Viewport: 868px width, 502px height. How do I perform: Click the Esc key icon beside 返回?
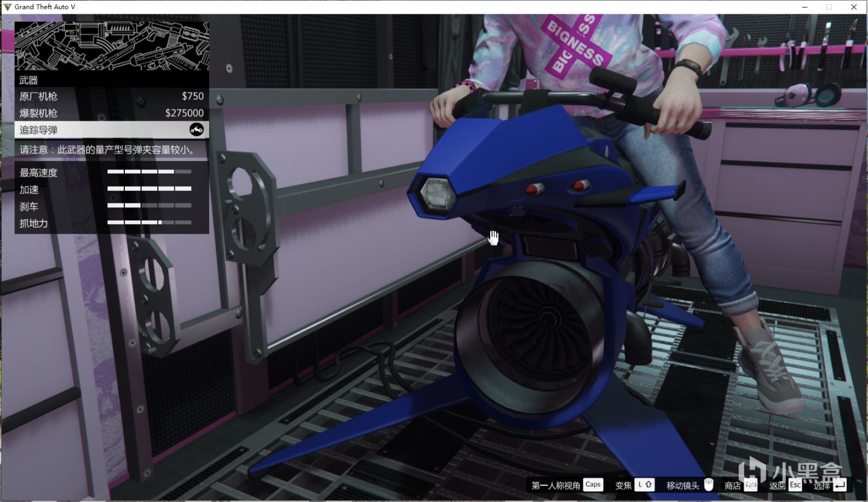tap(795, 485)
